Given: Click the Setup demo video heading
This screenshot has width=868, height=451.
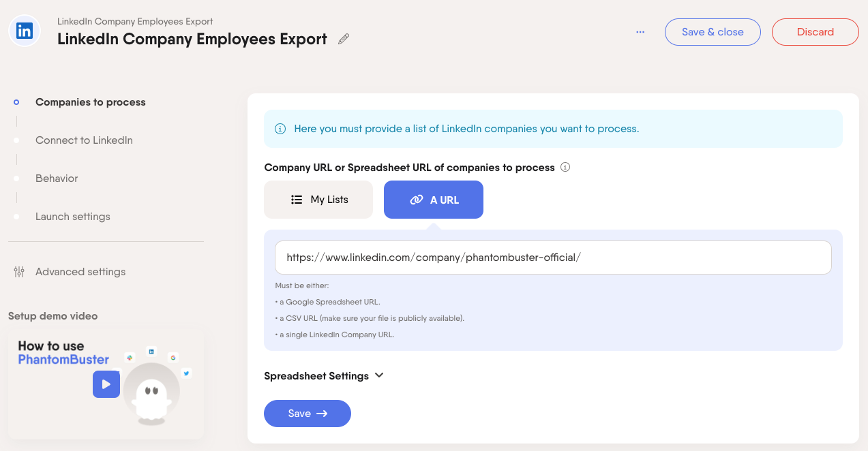Looking at the screenshot, I should 53,316.
